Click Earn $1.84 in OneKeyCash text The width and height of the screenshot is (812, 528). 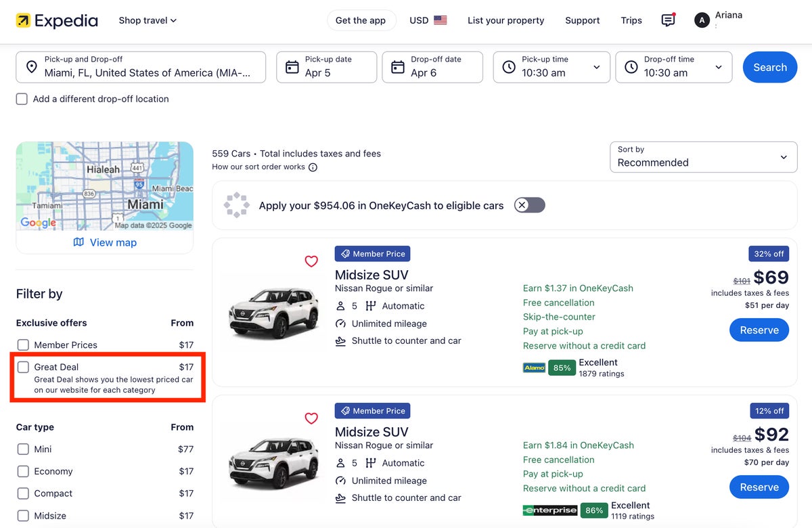(579, 445)
